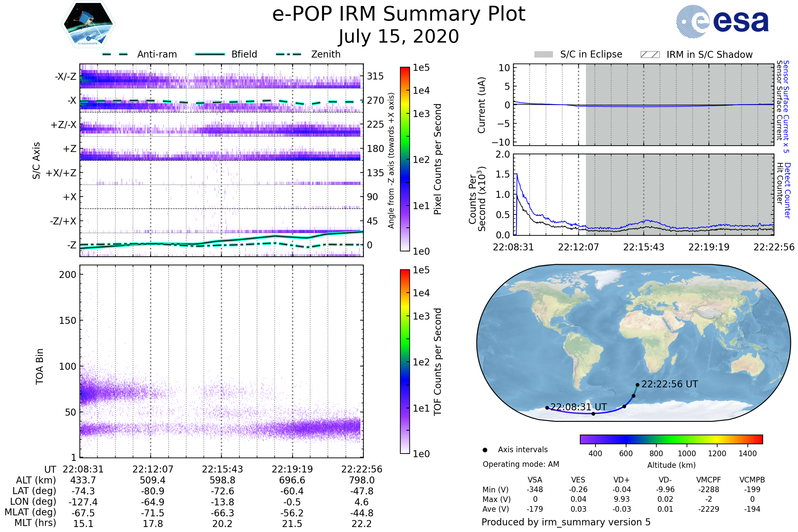Click the TOF Counts per Second colorbar
Viewport: 798px width, 532px height.
[x=405, y=361]
